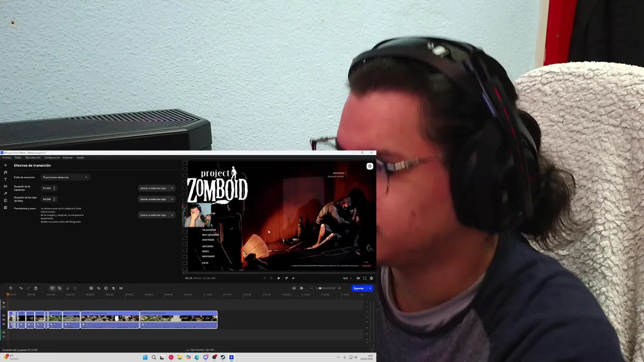Viewport: 644px width, 362px height.
Task: Click the weather widget in taskbar
Action: pos(11,357)
